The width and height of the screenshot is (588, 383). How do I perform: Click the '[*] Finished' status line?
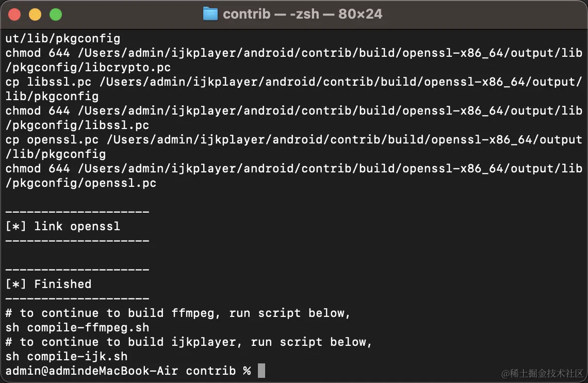(48, 284)
